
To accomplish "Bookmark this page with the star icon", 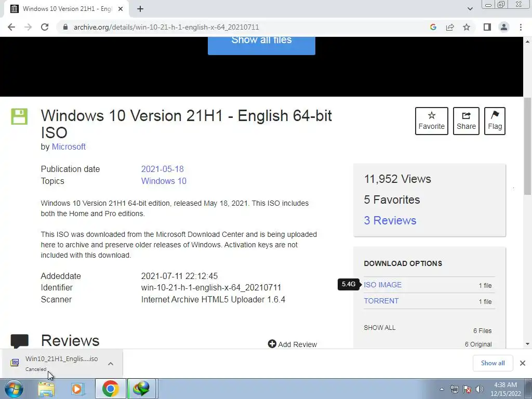I will point(467,27).
